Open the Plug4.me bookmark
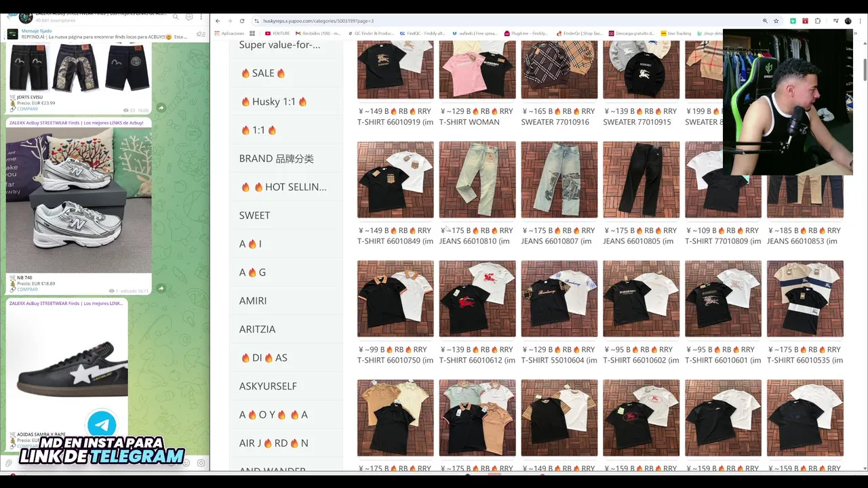The width and height of the screenshot is (868, 488). tap(526, 33)
